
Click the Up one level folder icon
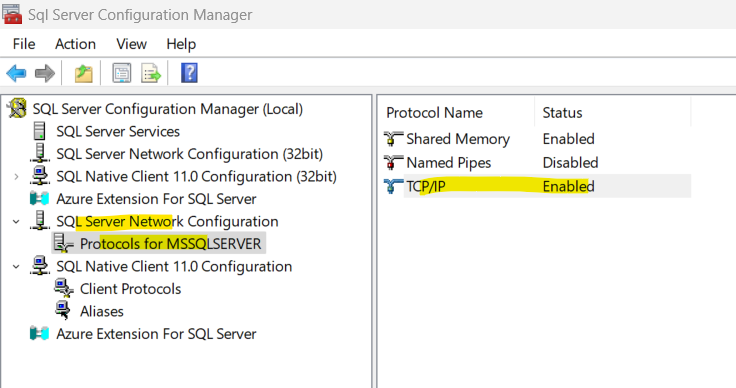pyautogui.click(x=84, y=73)
